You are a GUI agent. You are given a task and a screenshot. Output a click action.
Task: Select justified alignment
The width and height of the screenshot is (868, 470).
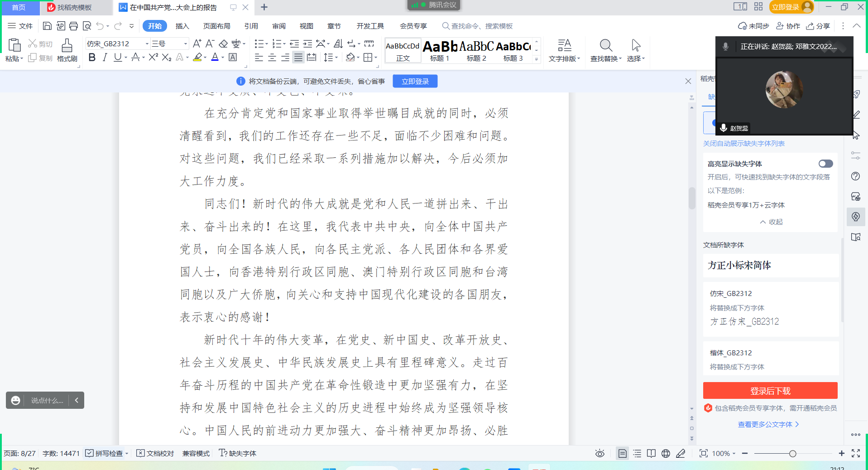point(298,57)
